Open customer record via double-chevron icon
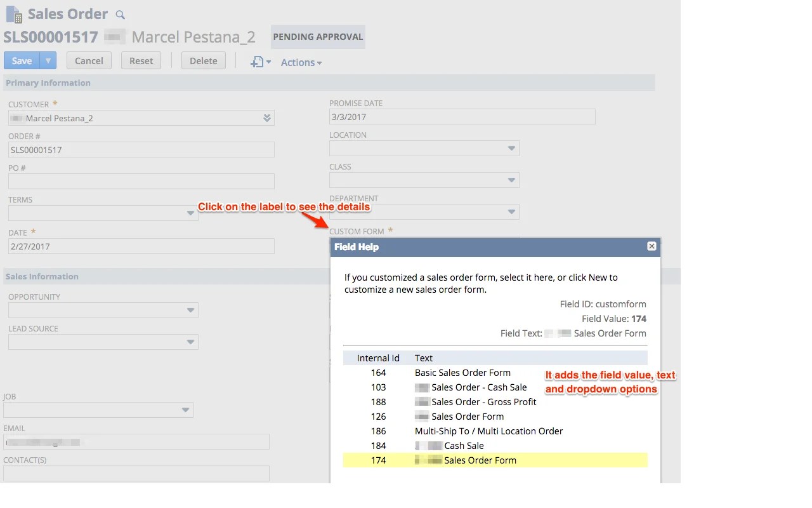 click(266, 117)
